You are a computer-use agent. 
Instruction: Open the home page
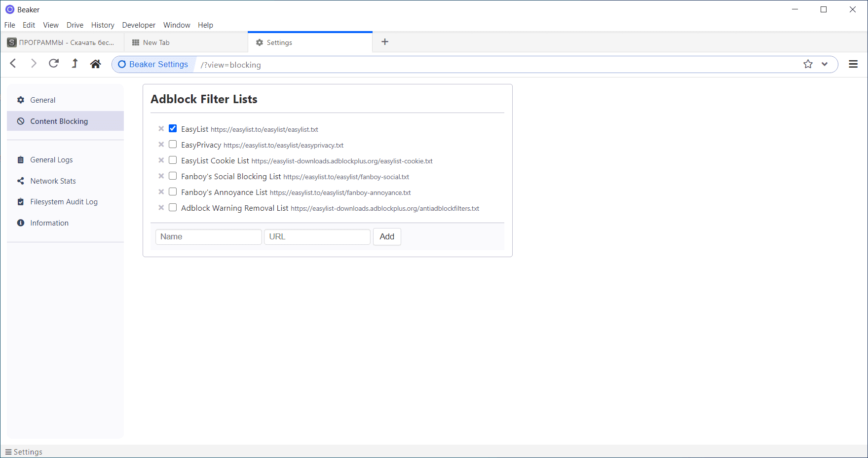click(96, 64)
